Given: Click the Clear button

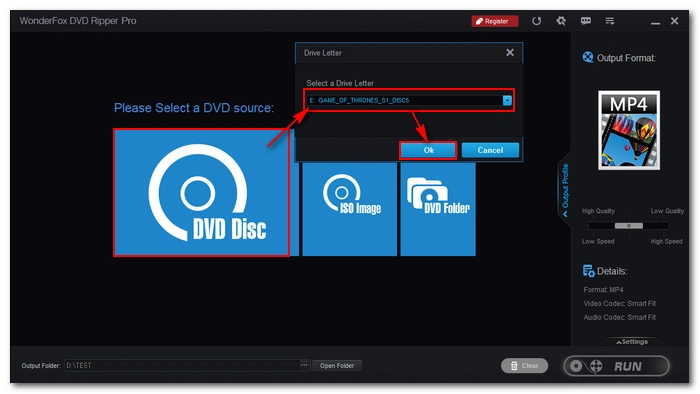Looking at the screenshot, I should (x=524, y=365).
